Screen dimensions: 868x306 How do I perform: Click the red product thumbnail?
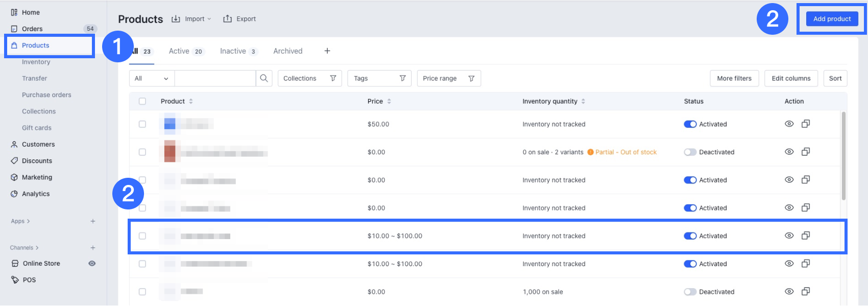[170, 152]
